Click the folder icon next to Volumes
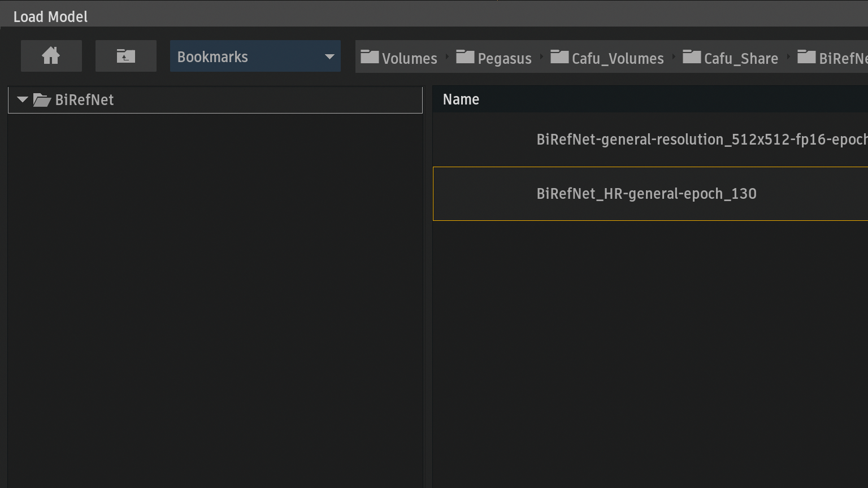The image size is (868, 488). click(370, 57)
